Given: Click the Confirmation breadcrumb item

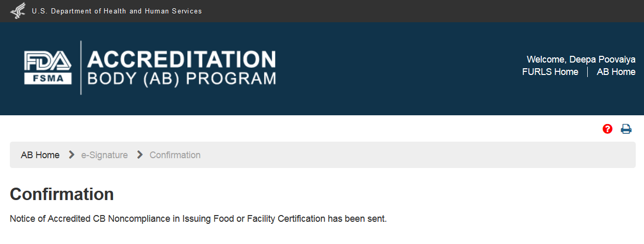Looking at the screenshot, I should pyautogui.click(x=175, y=155).
